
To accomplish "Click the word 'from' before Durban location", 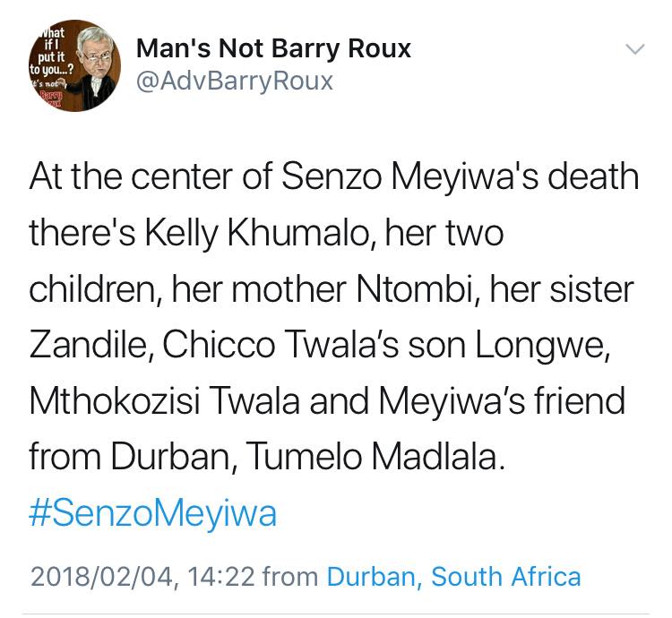I will pos(290,577).
